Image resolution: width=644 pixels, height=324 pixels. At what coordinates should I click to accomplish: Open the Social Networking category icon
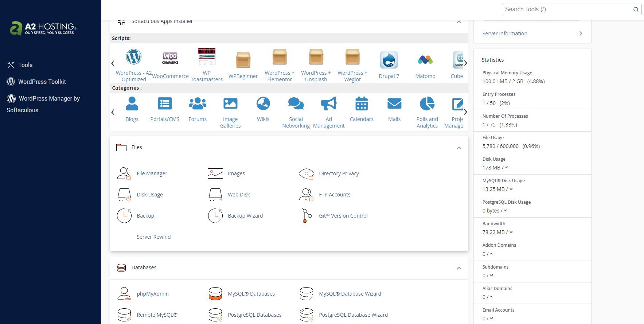click(296, 104)
